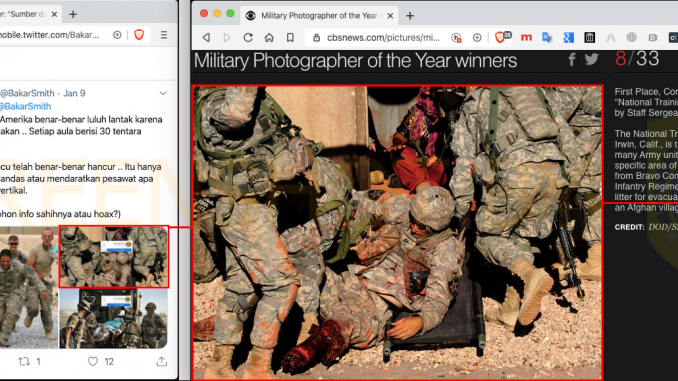This screenshot has width=678, height=381.
Task: Like the tweet with 12 likes
Action: click(93, 361)
